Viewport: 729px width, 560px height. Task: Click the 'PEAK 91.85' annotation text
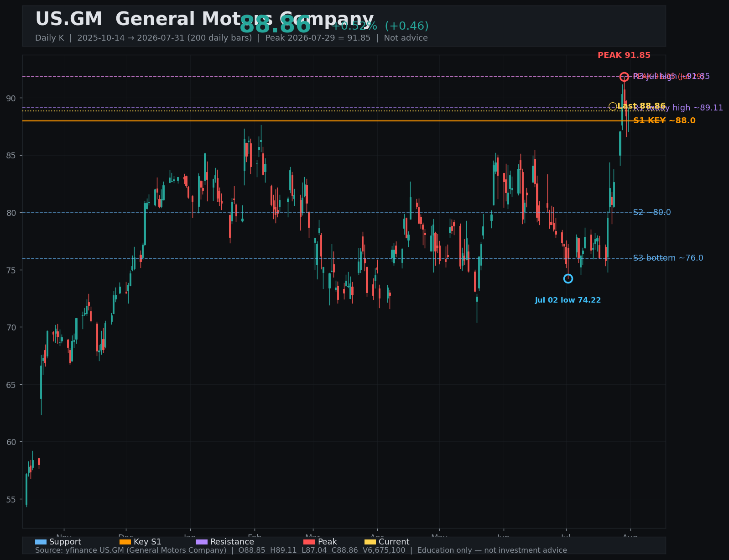(624, 56)
